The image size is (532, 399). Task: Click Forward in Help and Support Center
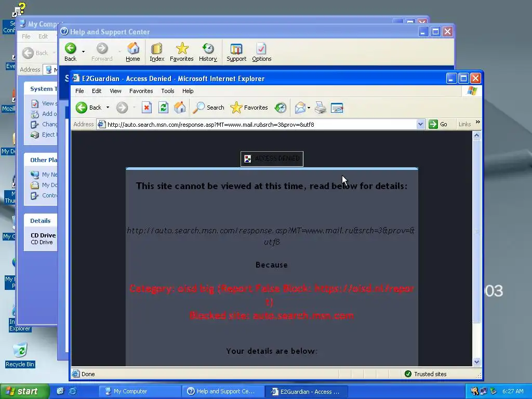[x=102, y=52]
